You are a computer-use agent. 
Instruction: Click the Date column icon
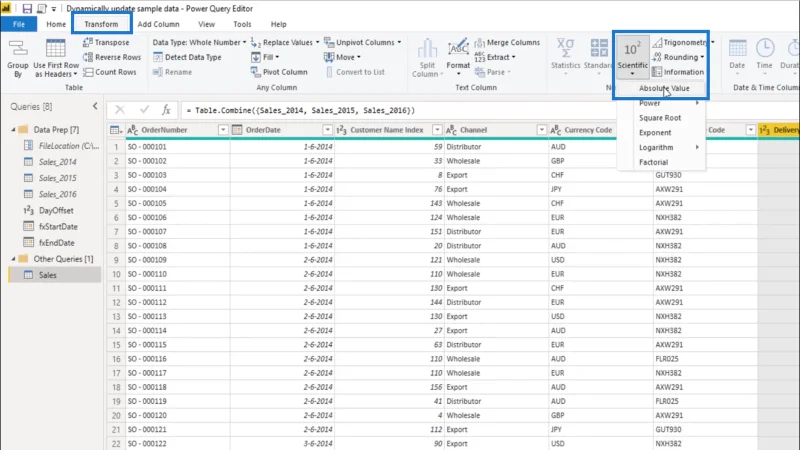tap(737, 49)
